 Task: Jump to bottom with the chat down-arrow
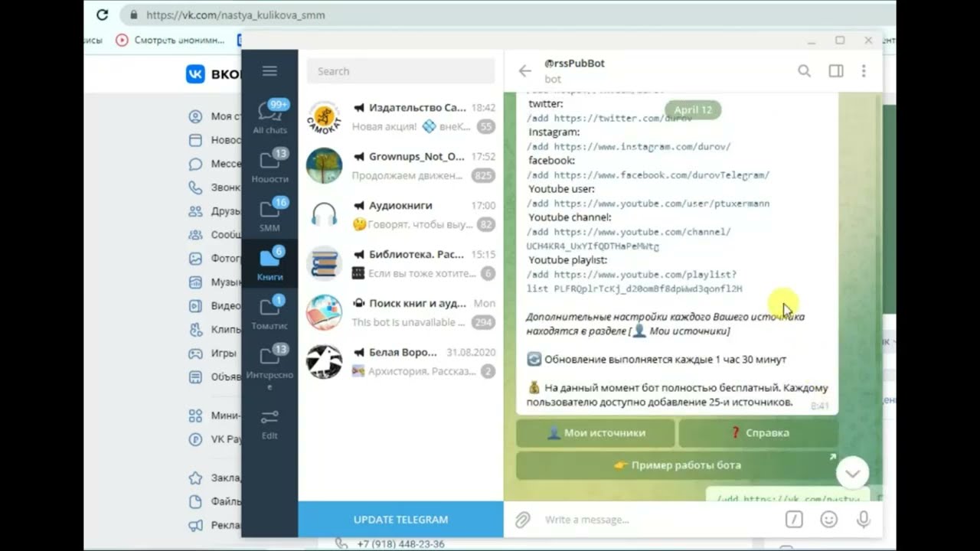coord(852,473)
